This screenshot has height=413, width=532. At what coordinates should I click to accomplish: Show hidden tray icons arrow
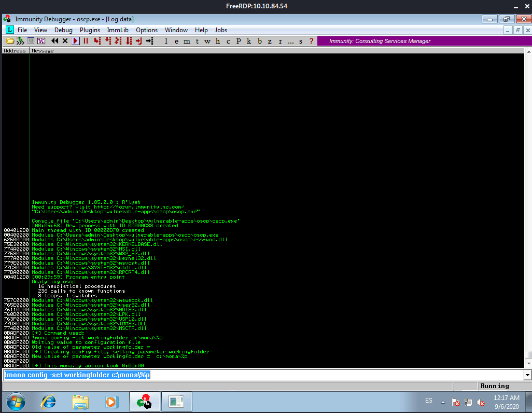point(443,402)
